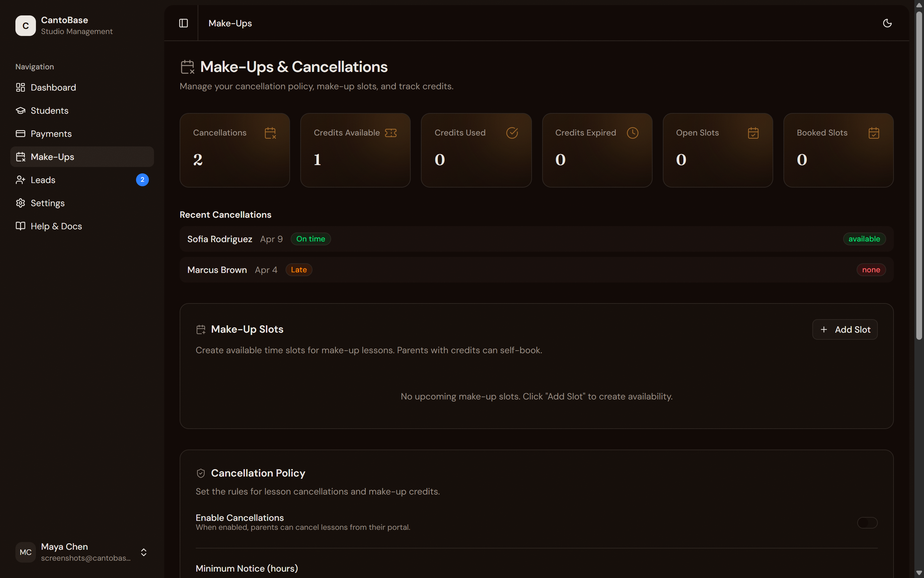The height and width of the screenshot is (578, 924).
Task: Click the Add Slot button
Action: (845, 329)
